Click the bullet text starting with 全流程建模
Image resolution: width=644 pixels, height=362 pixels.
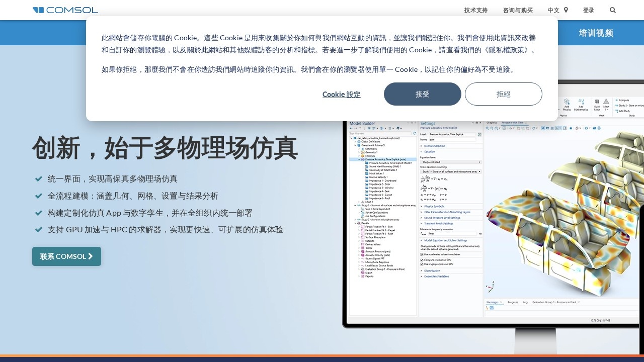(x=133, y=196)
